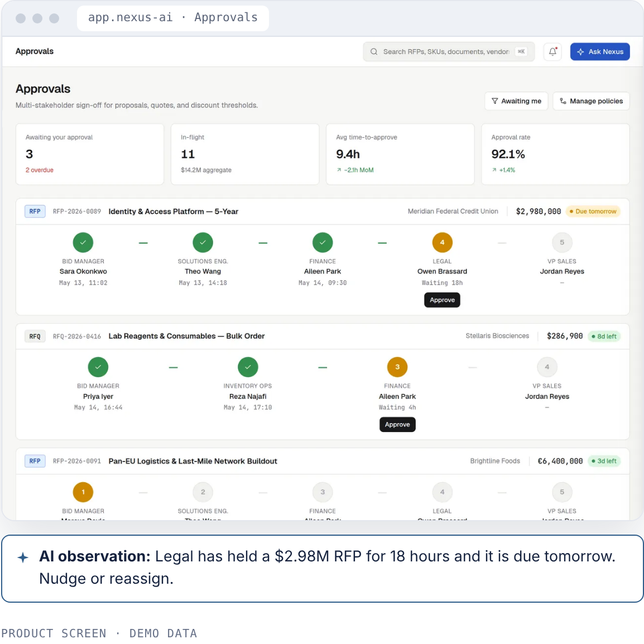Image resolution: width=644 pixels, height=644 pixels.
Task: Click Priya Iyer's completed checkmark step
Action: coord(98,367)
